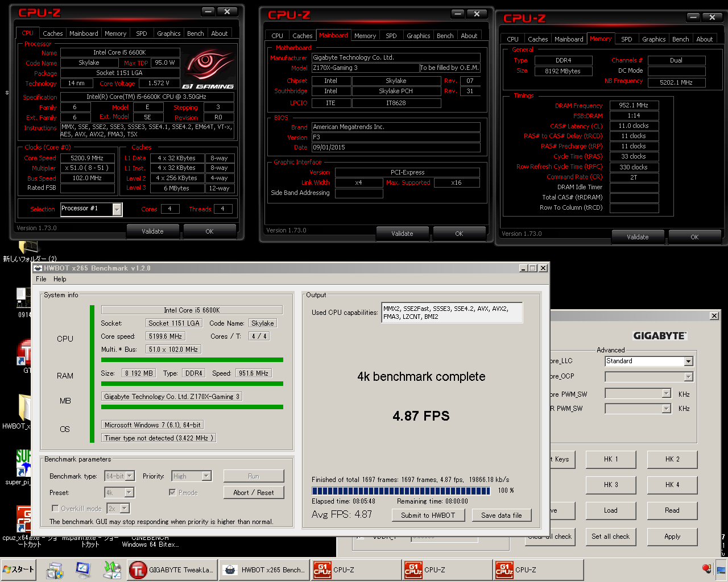
Task: Click the DRAM Frequency 952.1 MHz value
Action: click(x=634, y=105)
